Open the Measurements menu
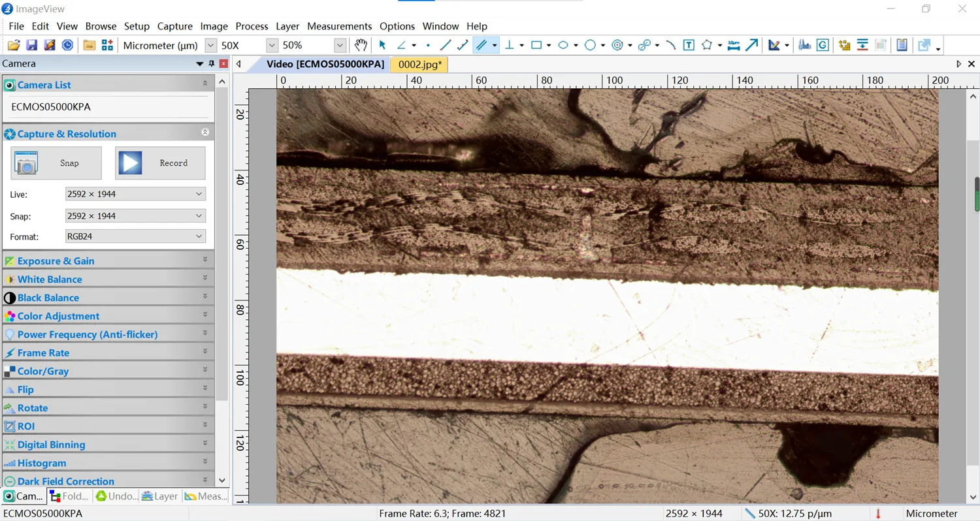This screenshot has width=980, height=521. pos(339,26)
